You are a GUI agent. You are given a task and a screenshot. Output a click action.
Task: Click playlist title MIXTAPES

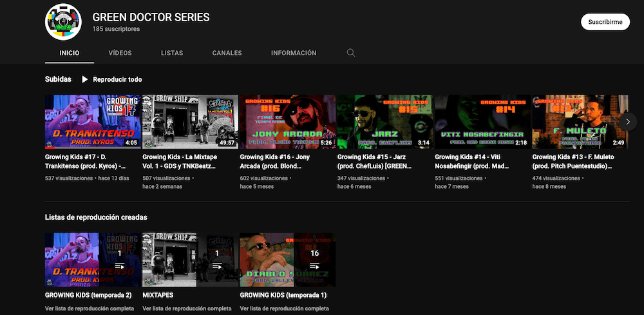pyautogui.click(x=158, y=295)
